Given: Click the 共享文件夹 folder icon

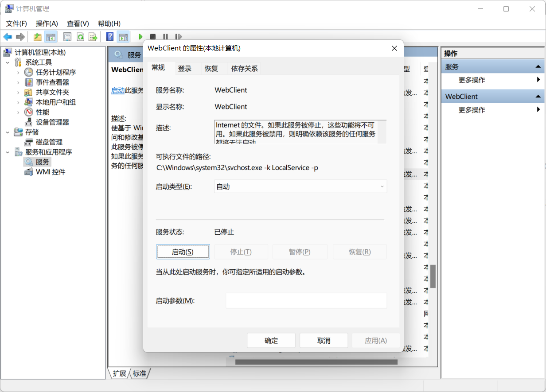Looking at the screenshot, I should click(x=28, y=92).
